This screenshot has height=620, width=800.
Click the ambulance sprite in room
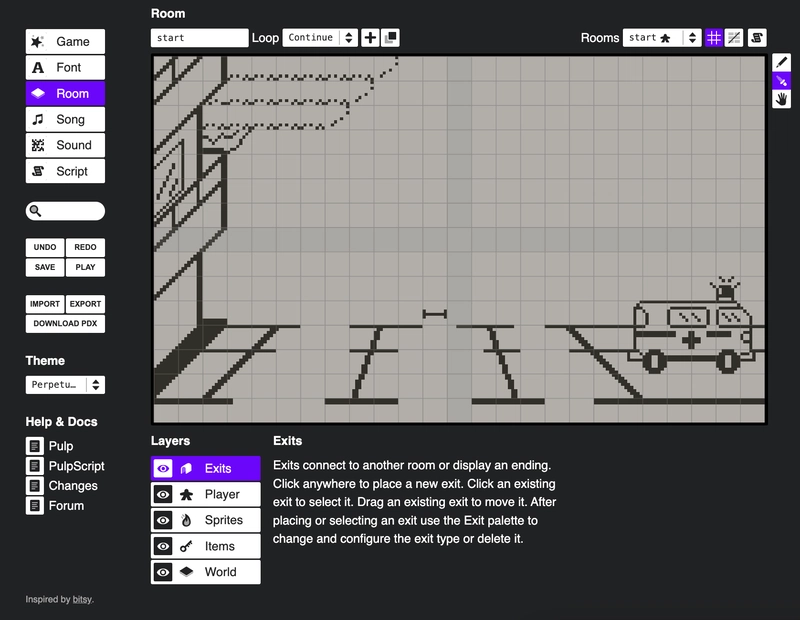pos(693,327)
